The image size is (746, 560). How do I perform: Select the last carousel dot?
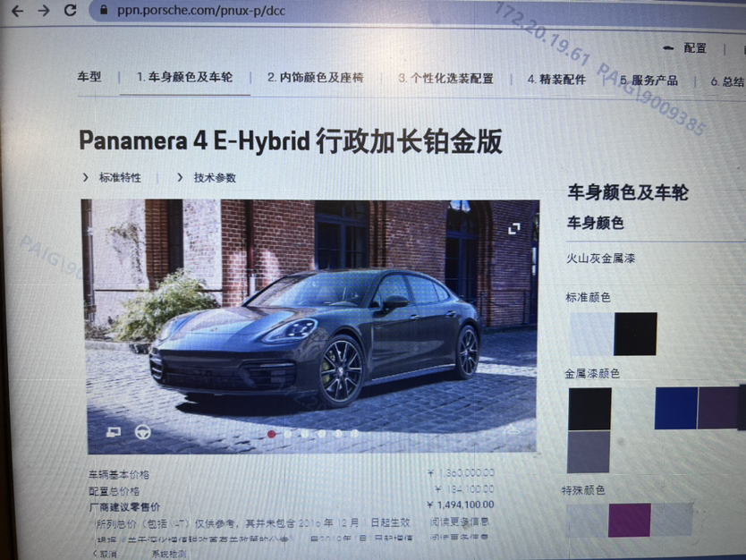(x=354, y=434)
